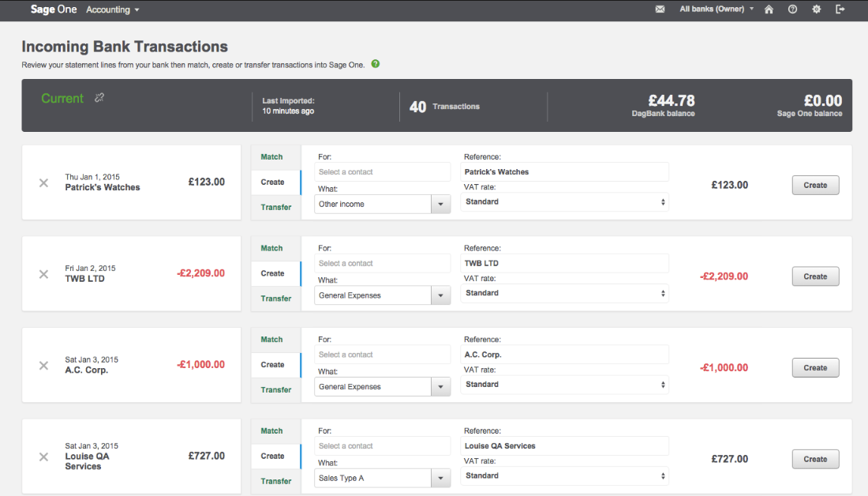Expand Sales Type A dropdown
Screen dimensions: 868x496
440,479
